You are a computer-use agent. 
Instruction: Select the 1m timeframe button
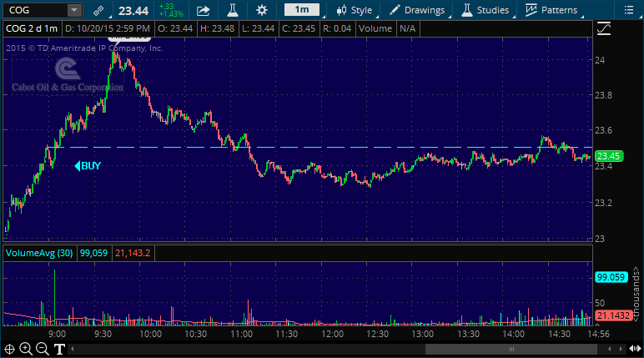[302, 10]
